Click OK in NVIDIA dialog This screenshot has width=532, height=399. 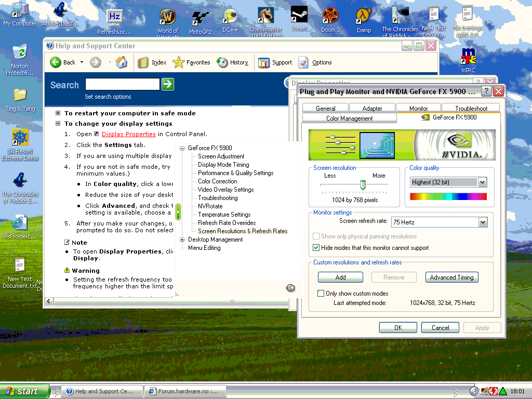(x=398, y=327)
